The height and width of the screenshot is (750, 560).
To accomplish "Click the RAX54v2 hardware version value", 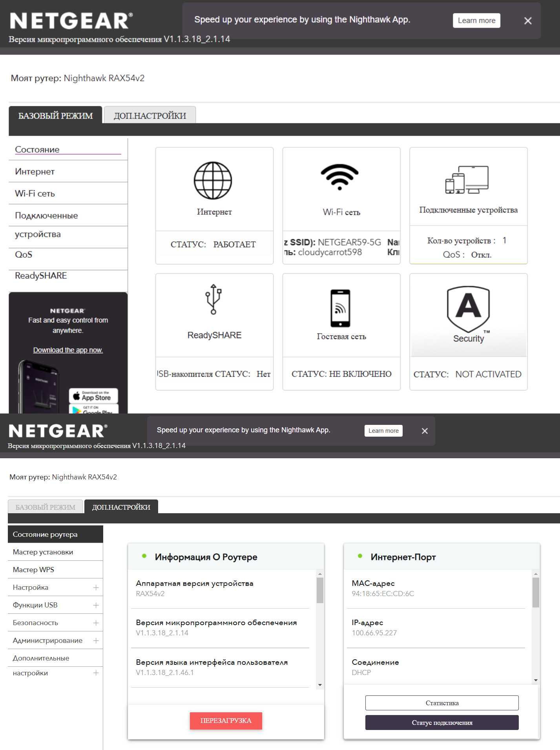I will (x=150, y=593).
